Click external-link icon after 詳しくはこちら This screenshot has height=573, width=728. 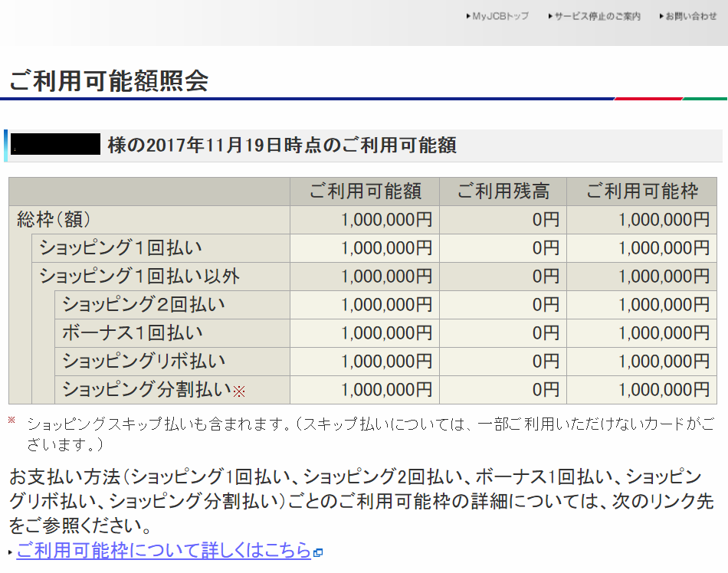318,552
